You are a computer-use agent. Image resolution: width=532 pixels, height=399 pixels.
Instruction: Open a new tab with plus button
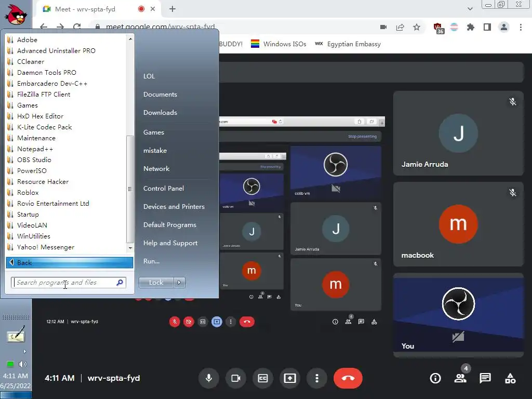[172, 9]
